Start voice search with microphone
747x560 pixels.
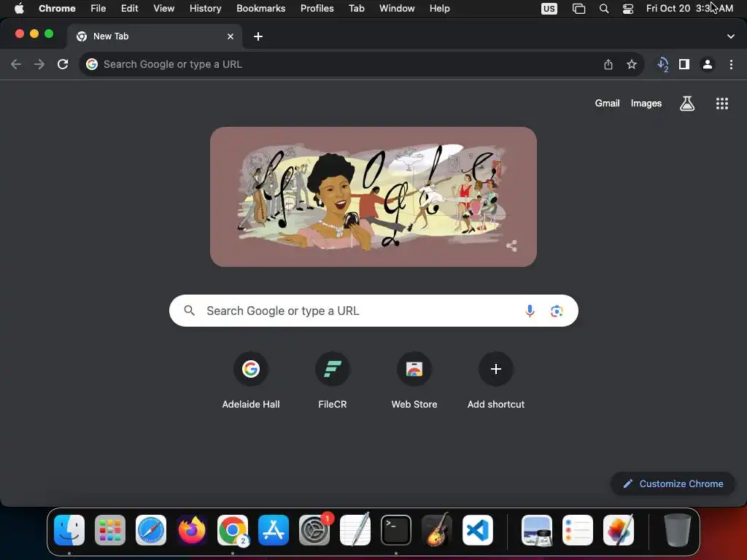[x=530, y=311]
